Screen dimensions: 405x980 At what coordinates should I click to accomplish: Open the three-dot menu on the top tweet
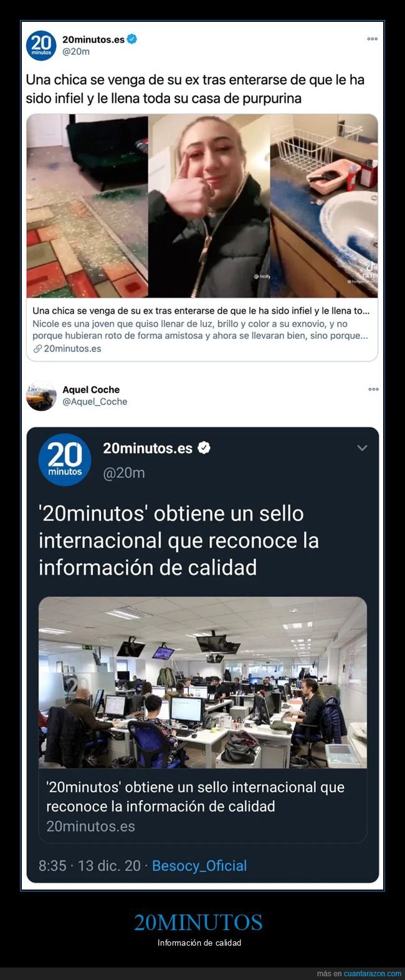372,39
